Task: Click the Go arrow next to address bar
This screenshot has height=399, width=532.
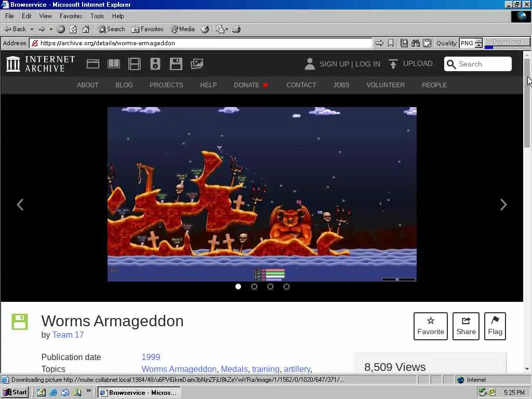Action: point(379,43)
